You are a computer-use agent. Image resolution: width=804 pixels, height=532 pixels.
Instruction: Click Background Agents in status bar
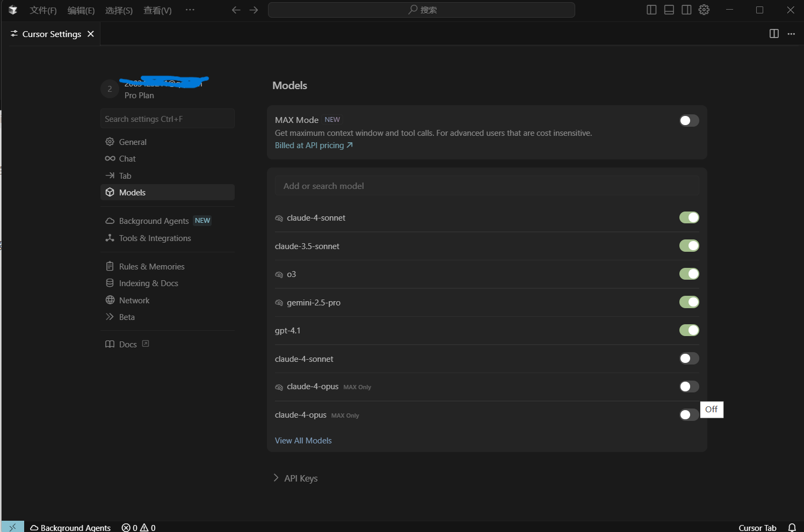tap(70, 527)
